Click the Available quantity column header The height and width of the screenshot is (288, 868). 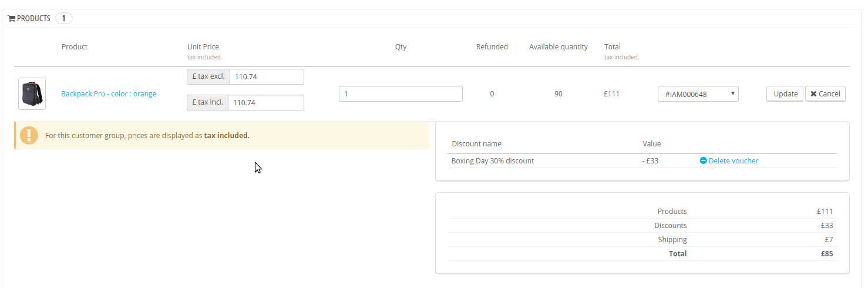[x=558, y=47]
